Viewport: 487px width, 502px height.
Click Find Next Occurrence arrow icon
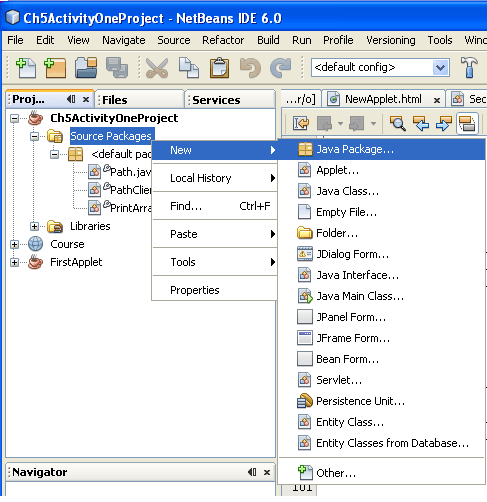coord(443,124)
